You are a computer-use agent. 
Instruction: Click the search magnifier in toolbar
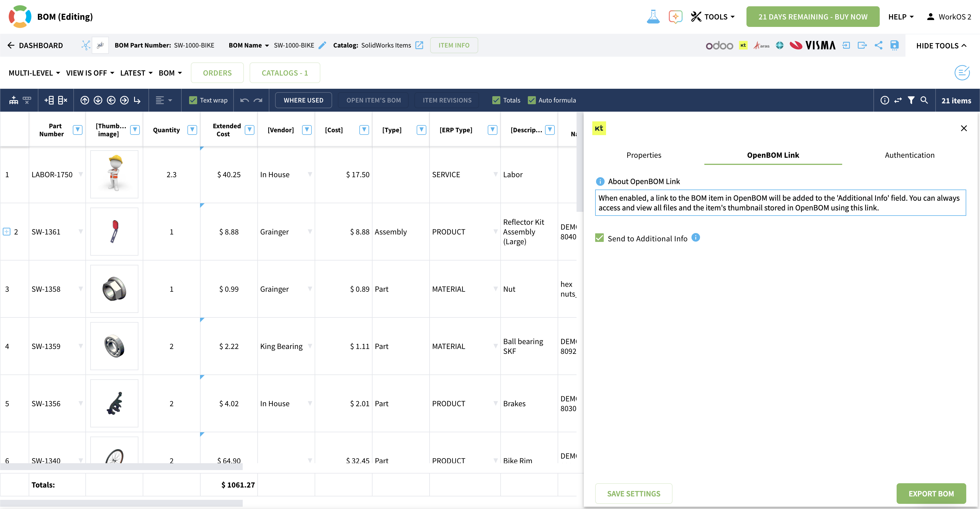click(x=924, y=100)
